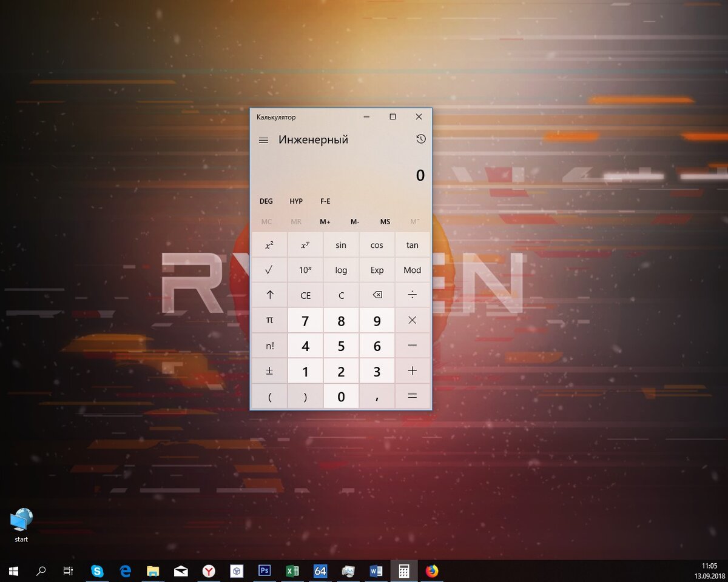Click the square root key
Screen dimensions: 728x582
[x=269, y=270]
